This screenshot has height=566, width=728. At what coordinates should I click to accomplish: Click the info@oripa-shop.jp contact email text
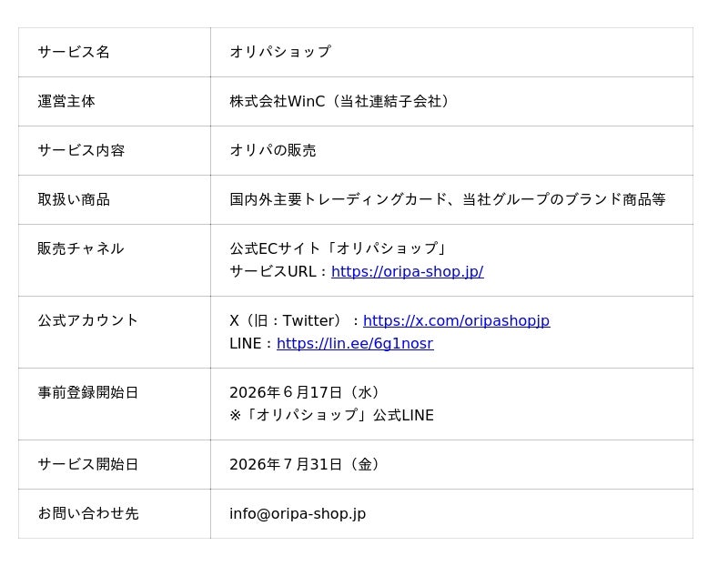[298, 513]
